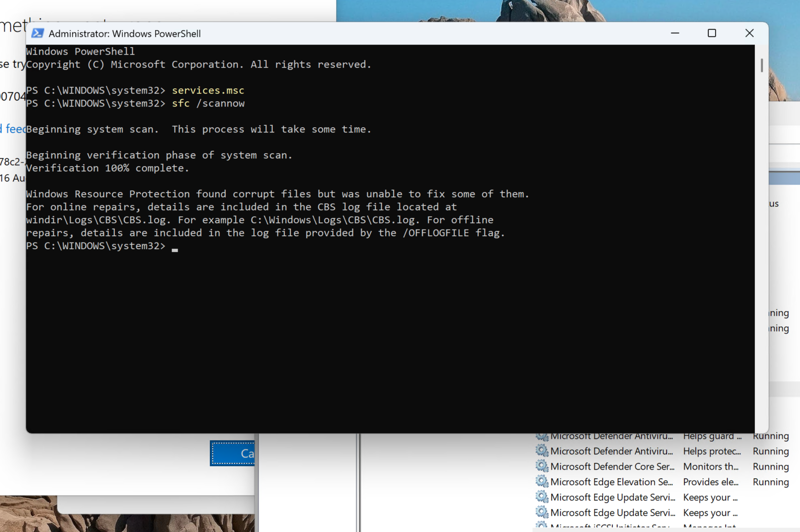Click the PowerShell icon in the title bar
800x532 pixels.
point(37,33)
